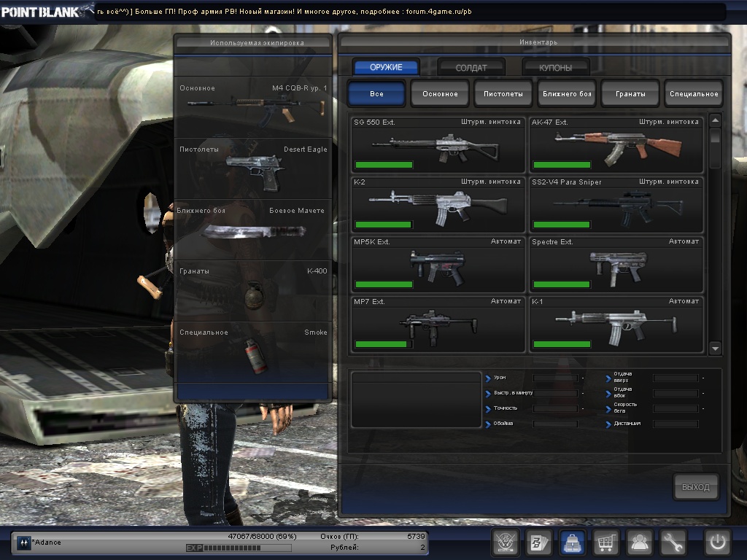Click the Отдача вбок stat arrow
Image resolution: width=747 pixels, height=560 pixels.
tap(608, 394)
